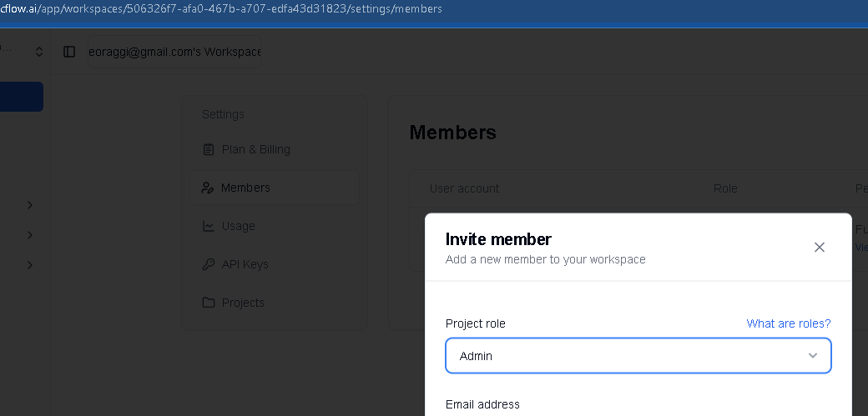The image size is (868, 416).
Task: Select the Usage settings menu label
Action: [238, 226]
